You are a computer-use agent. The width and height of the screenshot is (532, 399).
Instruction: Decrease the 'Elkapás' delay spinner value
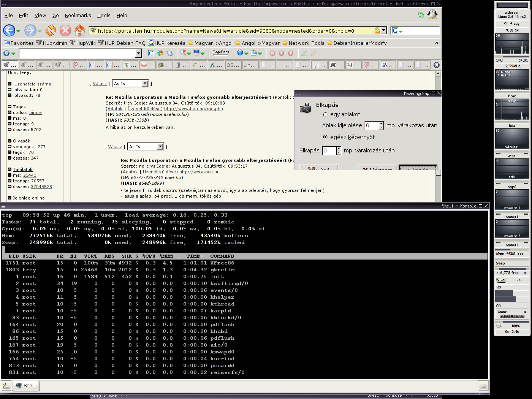pyautogui.click(x=339, y=153)
